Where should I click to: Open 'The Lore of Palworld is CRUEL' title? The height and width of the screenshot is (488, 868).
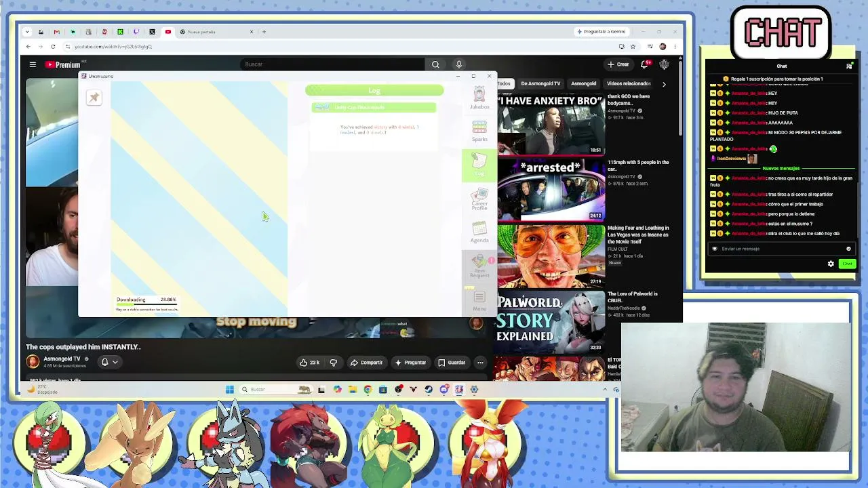pos(632,297)
